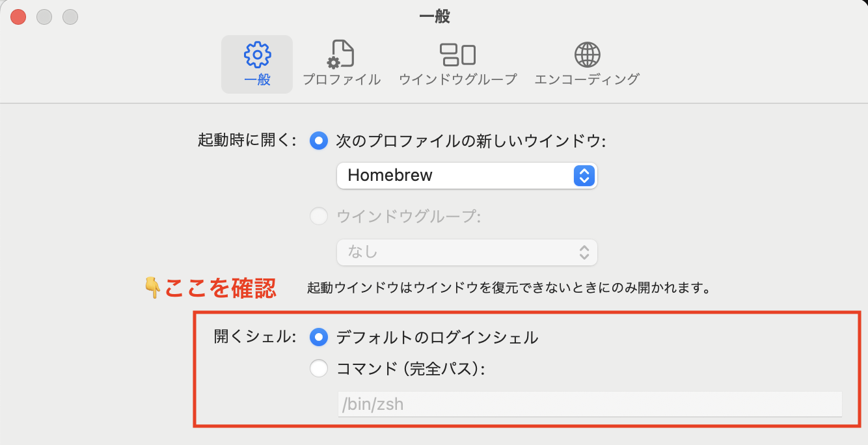Click the windows icon above ウインドウグループ
The image size is (868, 445).
[457, 55]
